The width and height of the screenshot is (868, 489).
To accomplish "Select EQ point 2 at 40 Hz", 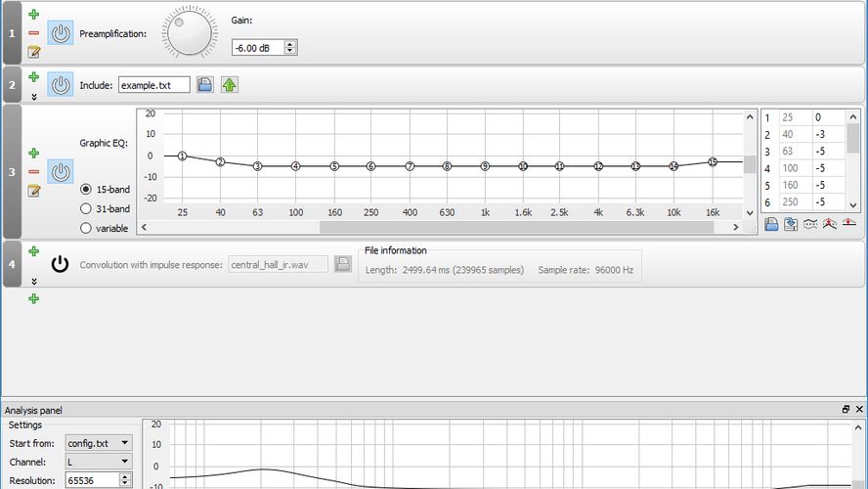I will (220, 161).
